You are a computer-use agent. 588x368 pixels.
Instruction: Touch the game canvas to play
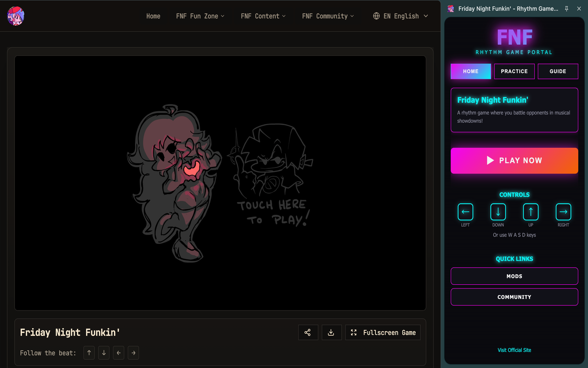pos(220,183)
